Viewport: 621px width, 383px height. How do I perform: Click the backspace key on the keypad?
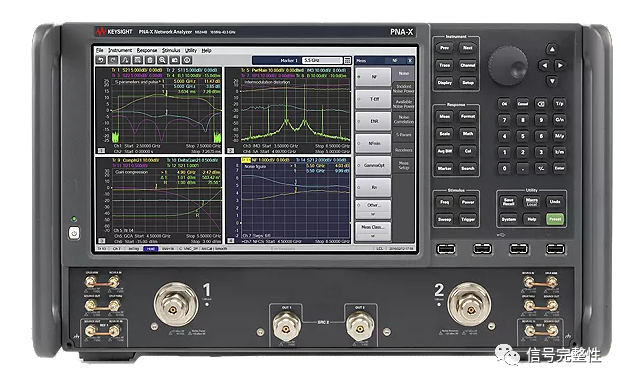541,104
